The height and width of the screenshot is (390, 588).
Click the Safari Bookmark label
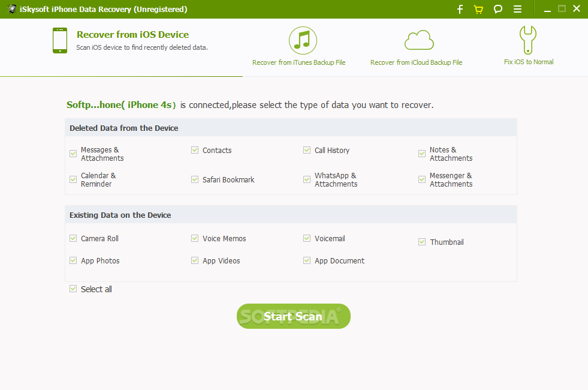pyautogui.click(x=228, y=180)
